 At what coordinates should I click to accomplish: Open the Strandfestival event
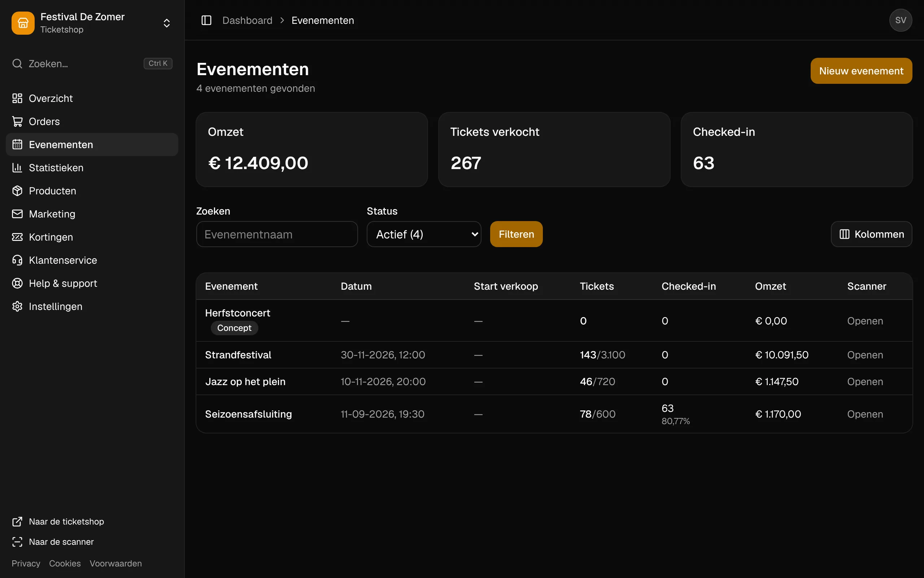coord(238,355)
